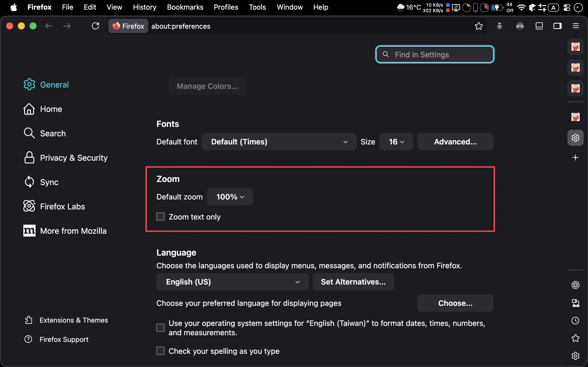588x367 pixels.
Task: Click the Find in Settings search field
Action: (x=435, y=55)
